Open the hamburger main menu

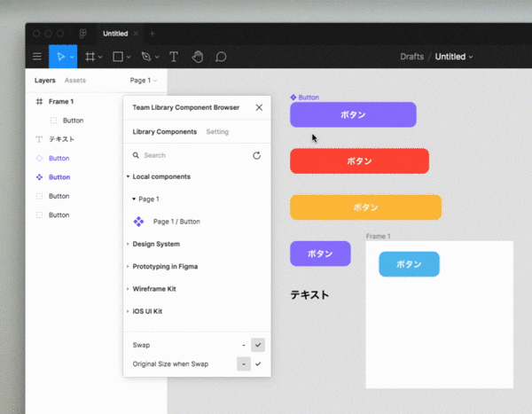point(37,57)
